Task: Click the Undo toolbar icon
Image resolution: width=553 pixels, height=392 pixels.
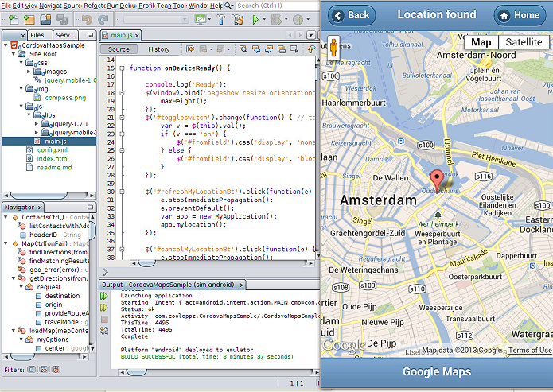Action: click(87, 20)
